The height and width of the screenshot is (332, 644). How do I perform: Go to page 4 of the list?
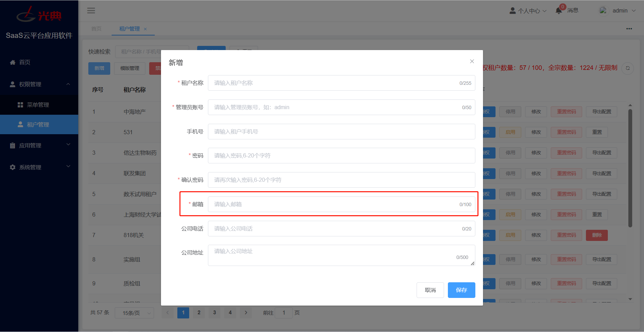(230, 313)
